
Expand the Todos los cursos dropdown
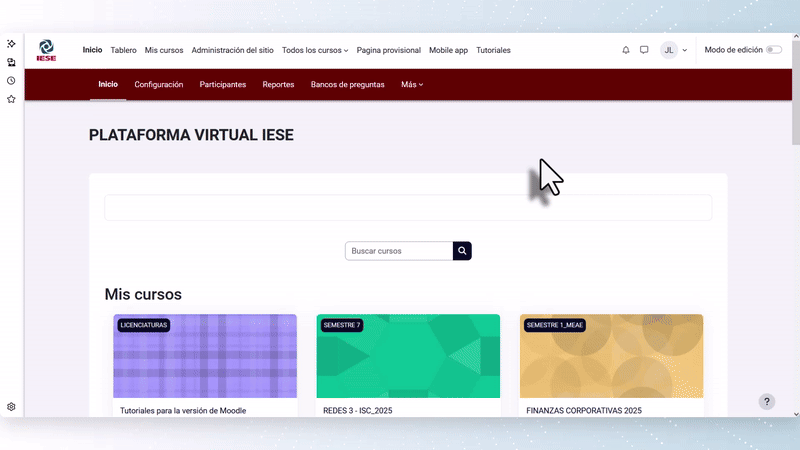(314, 50)
